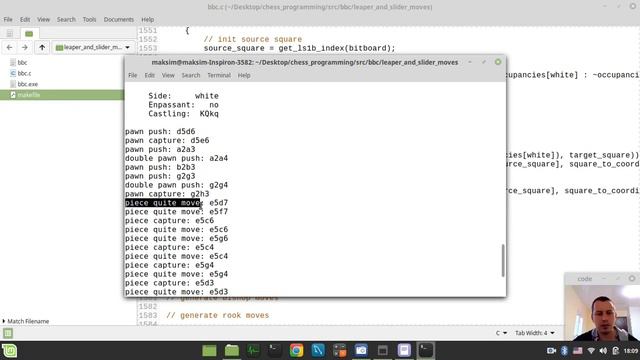Switch to the dark window taskbar icon
640x360 pixels.
pyautogui.click(x=382, y=351)
